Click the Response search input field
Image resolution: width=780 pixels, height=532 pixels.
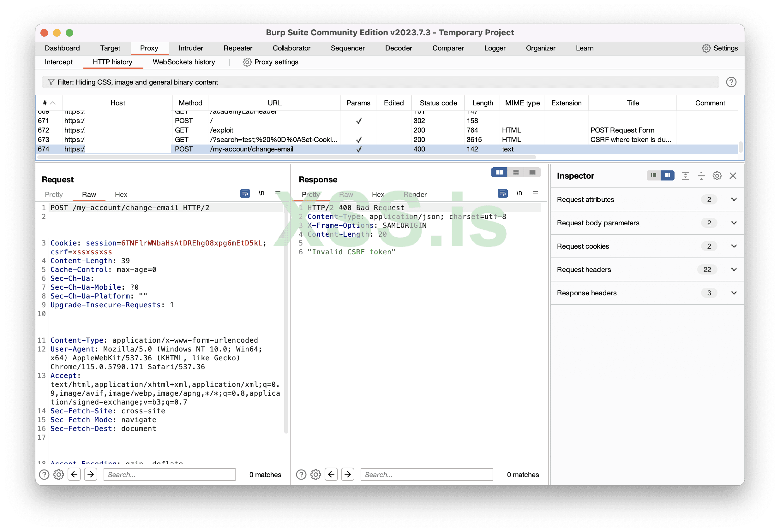pos(426,475)
